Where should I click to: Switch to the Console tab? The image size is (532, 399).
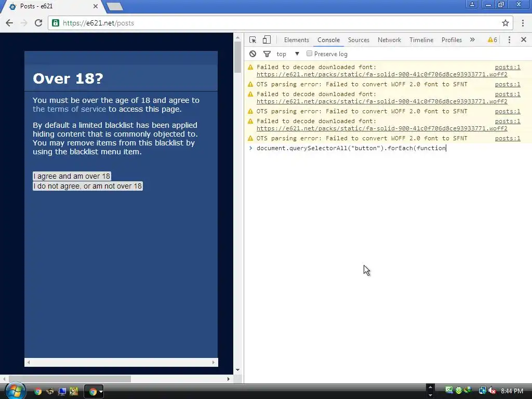(x=328, y=39)
